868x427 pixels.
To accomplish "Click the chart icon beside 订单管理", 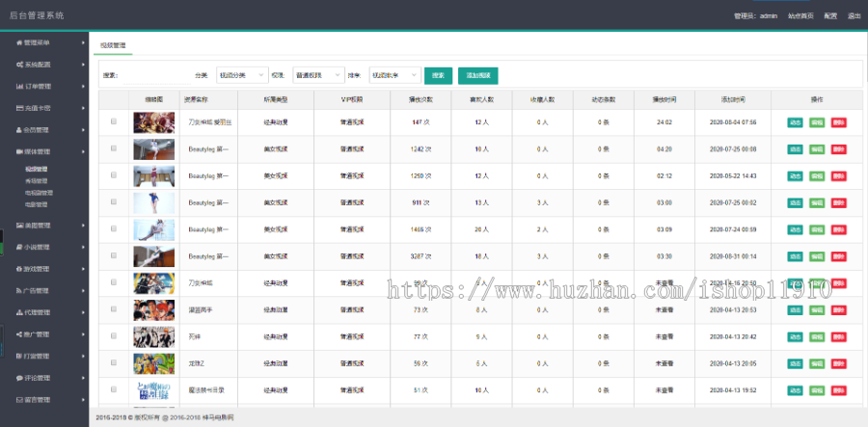I will pos(19,87).
